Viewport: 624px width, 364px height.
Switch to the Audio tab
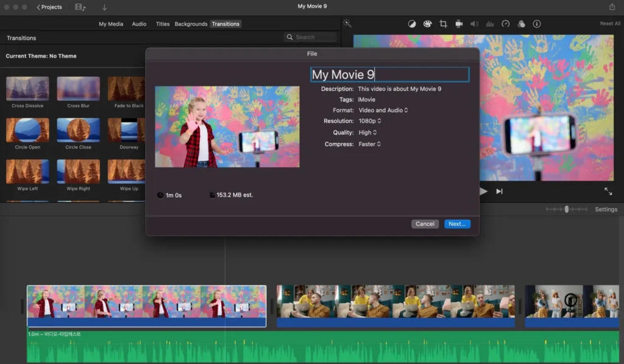140,24
